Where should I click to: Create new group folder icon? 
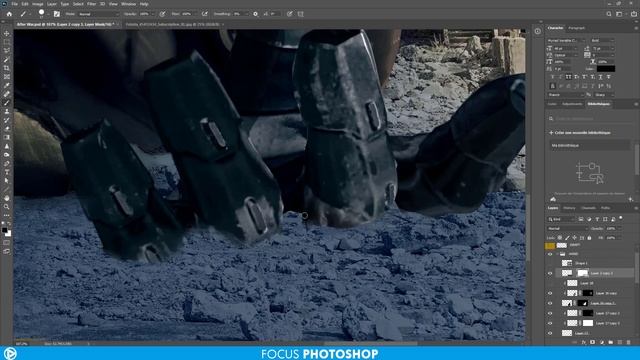pos(611,342)
